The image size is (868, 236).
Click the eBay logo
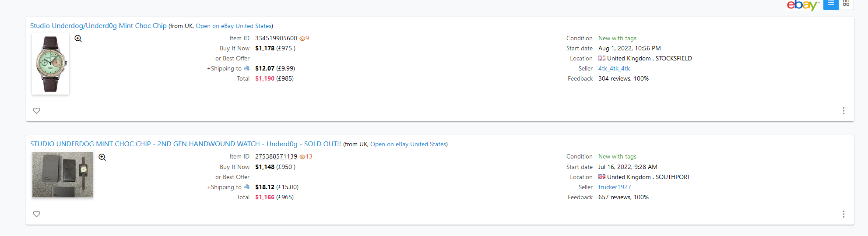coord(802,5)
